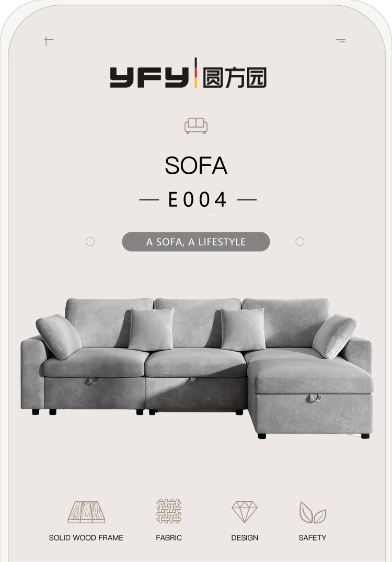Screen dimensions: 392x562
Task: Click the chaise storage handle on the sofa
Action: point(314,398)
